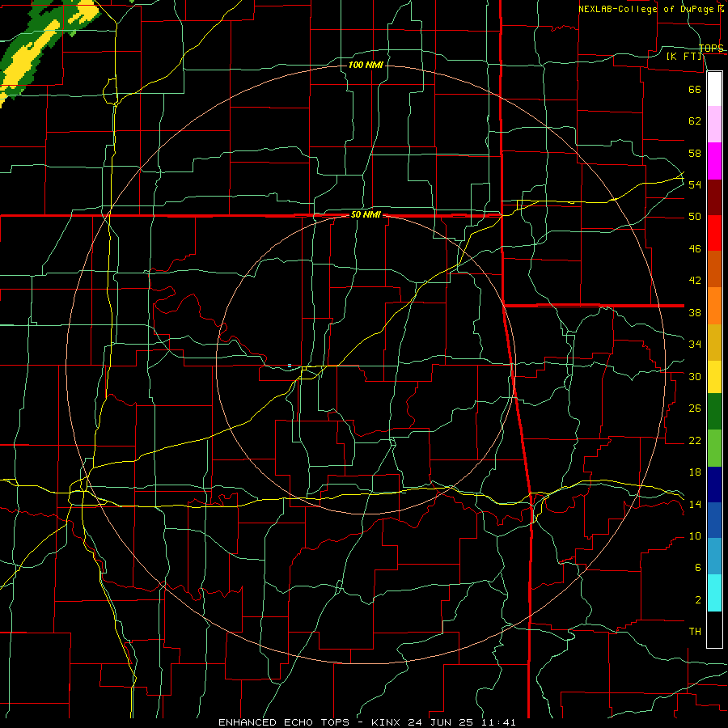This screenshot has width=728, height=728.
Task: Select the light green scale swatch
Action: [x=714, y=448]
